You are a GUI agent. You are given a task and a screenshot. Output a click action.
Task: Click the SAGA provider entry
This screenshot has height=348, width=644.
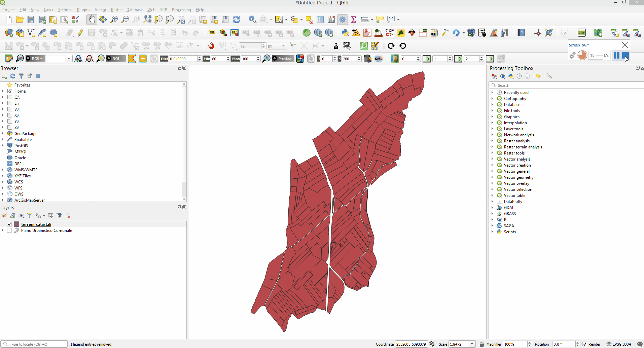pyautogui.click(x=509, y=226)
